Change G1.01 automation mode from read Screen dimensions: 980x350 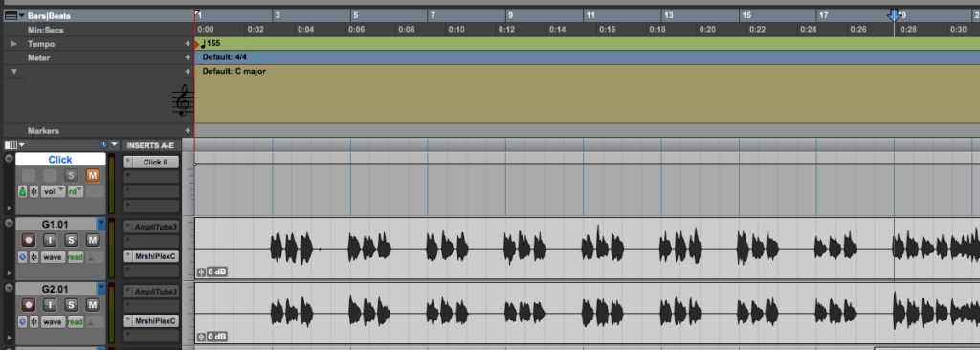pyautogui.click(x=76, y=257)
